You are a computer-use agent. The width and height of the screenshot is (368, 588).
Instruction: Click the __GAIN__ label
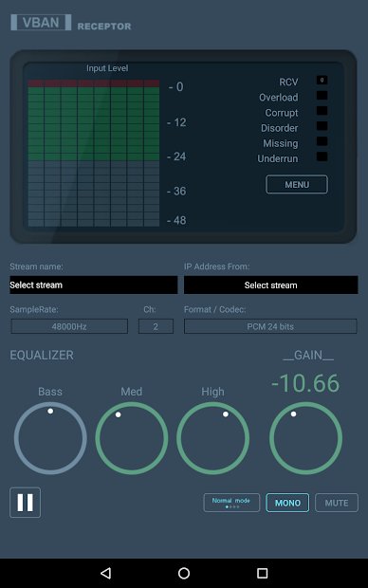(x=308, y=355)
